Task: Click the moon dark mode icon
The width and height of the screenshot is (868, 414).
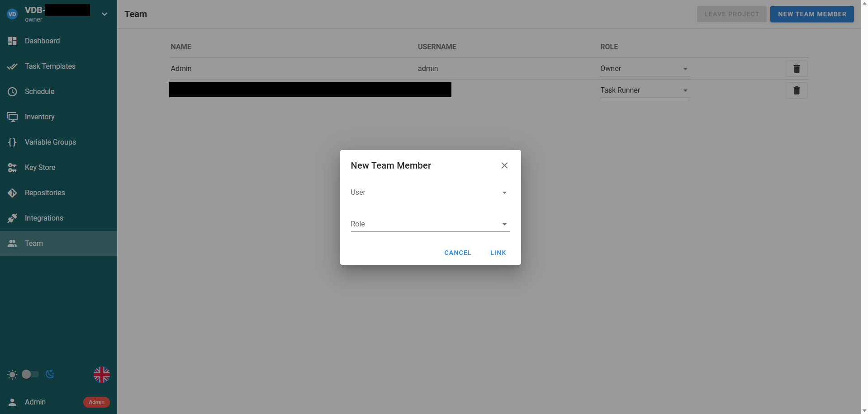Action: click(50, 374)
